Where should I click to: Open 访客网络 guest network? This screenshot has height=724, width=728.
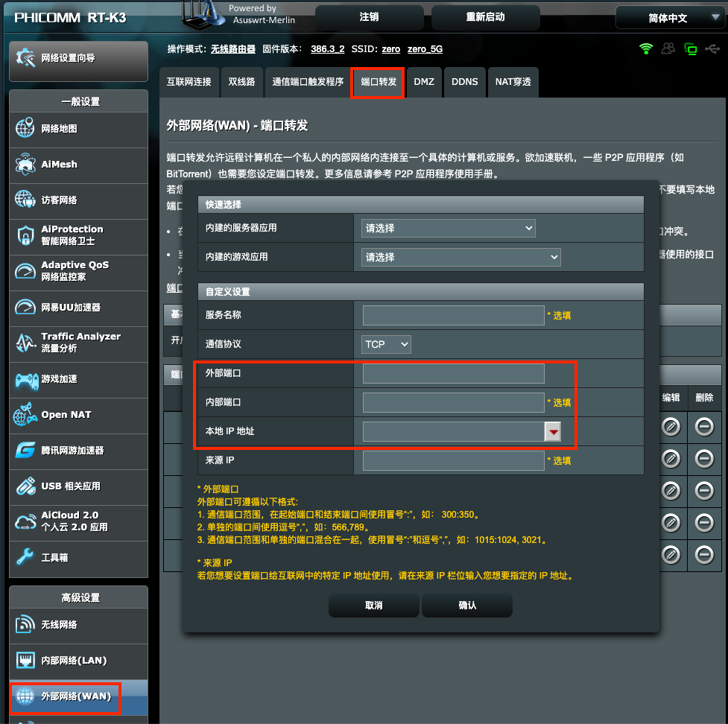pos(78,201)
